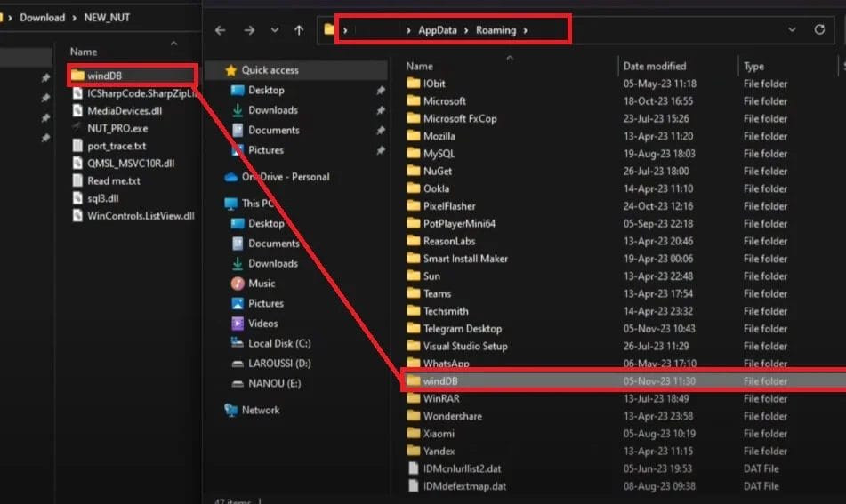Screen dimensions: 846x504
Task: Click the Forward navigation arrow
Action: tap(249, 30)
